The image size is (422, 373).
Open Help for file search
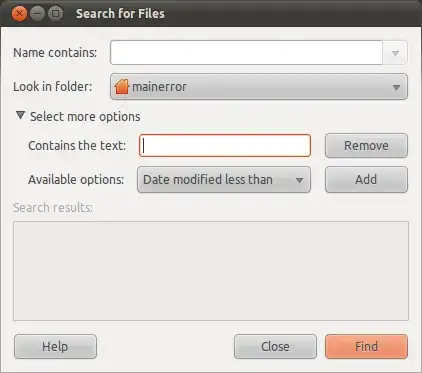coord(55,347)
